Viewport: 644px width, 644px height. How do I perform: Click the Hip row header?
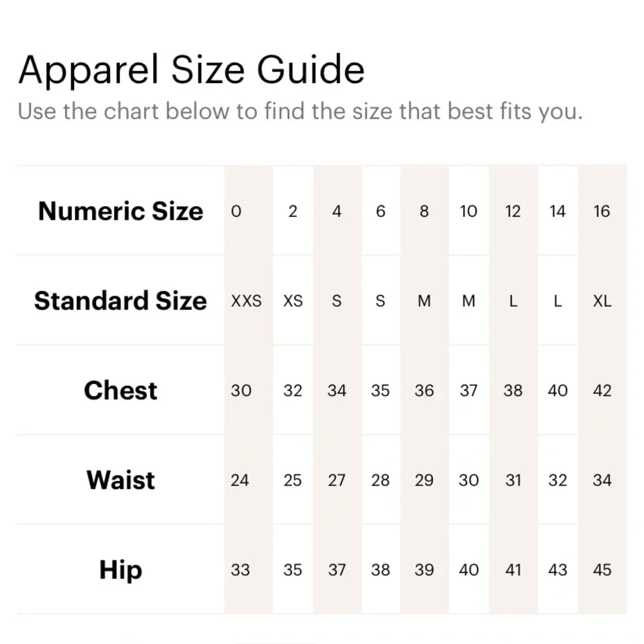click(120, 570)
